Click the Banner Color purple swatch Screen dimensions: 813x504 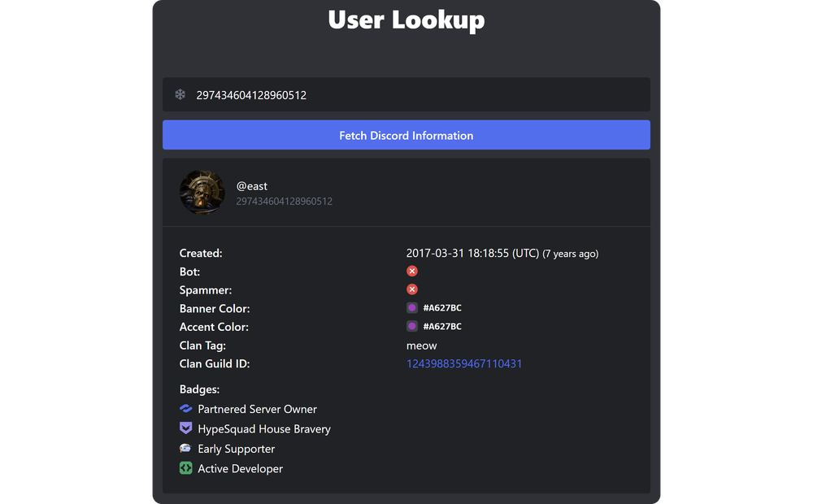pyautogui.click(x=411, y=307)
